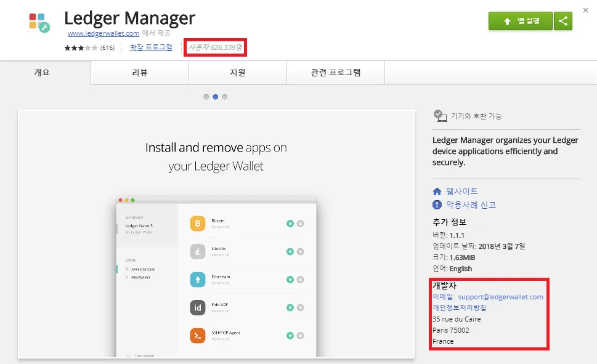Viewport: 597px width, 364px height.
Task: Click the Fido U2F id icon
Action: (198, 308)
